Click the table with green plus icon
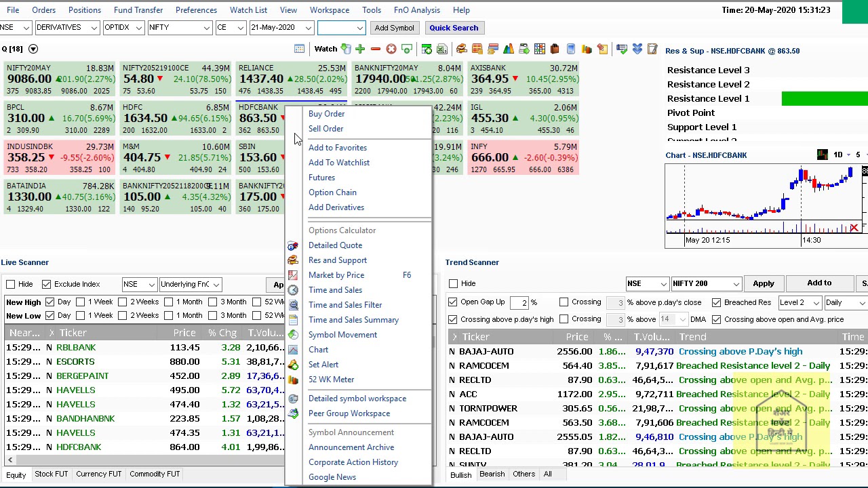 pyautogui.click(x=427, y=49)
